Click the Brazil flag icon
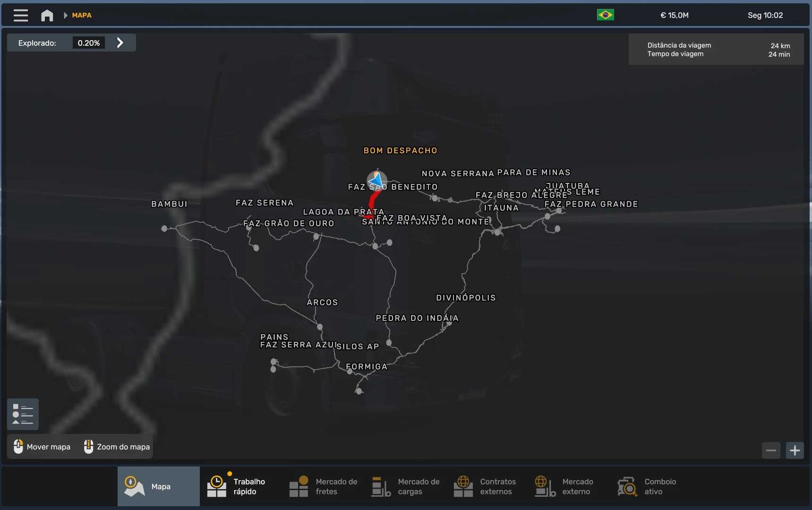 click(x=605, y=15)
